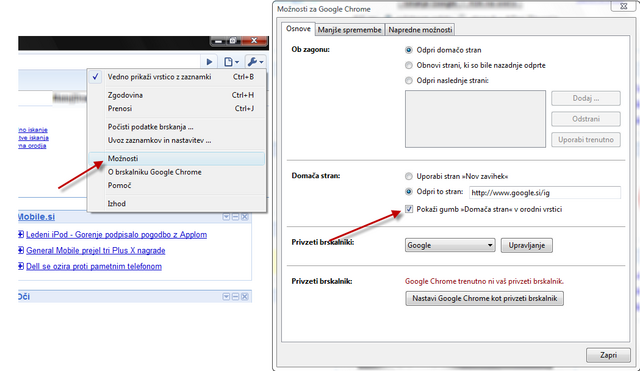Click the startup pages list box
This screenshot has height=371, width=640.
[475, 119]
